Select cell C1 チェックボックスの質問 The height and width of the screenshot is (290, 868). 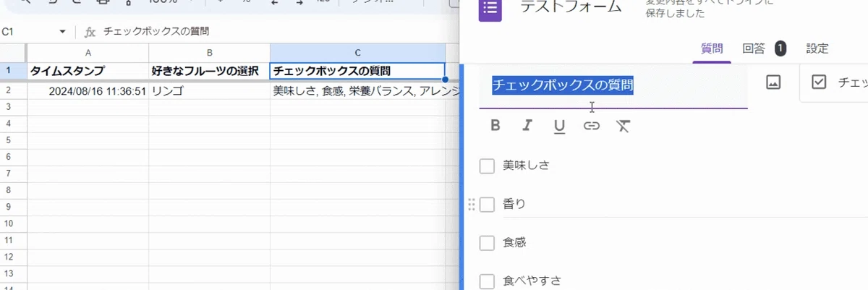[x=357, y=71]
